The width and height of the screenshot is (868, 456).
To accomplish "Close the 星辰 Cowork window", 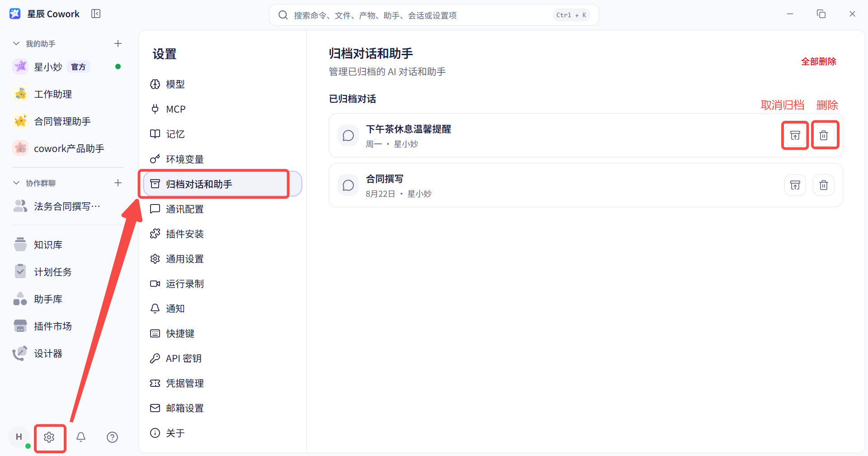I will pos(852,14).
